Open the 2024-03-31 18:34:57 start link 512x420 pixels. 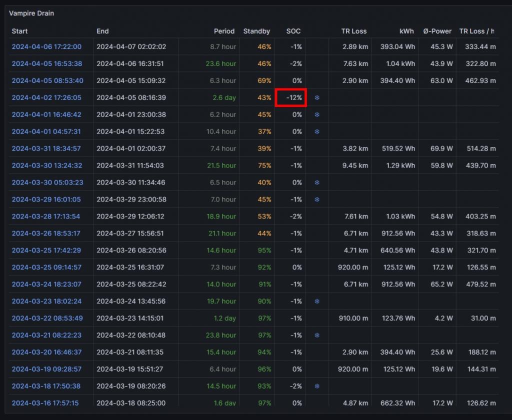click(x=46, y=149)
